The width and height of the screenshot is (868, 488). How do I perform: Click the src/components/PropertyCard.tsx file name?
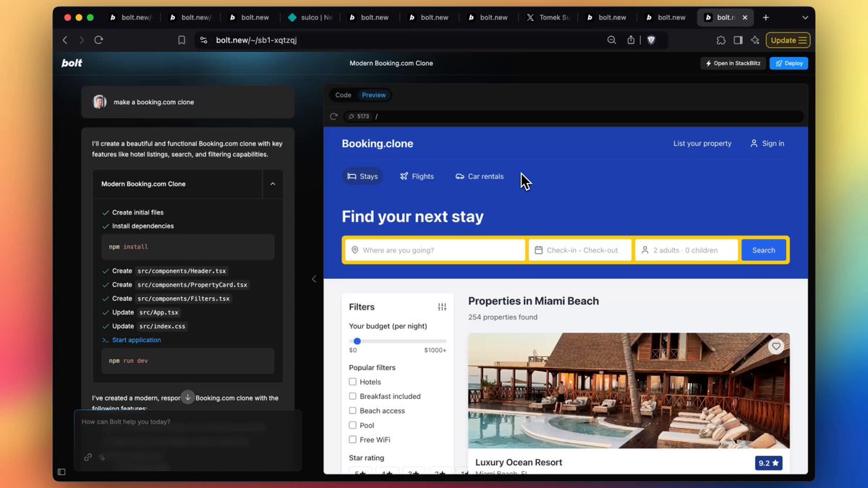pyautogui.click(x=192, y=285)
